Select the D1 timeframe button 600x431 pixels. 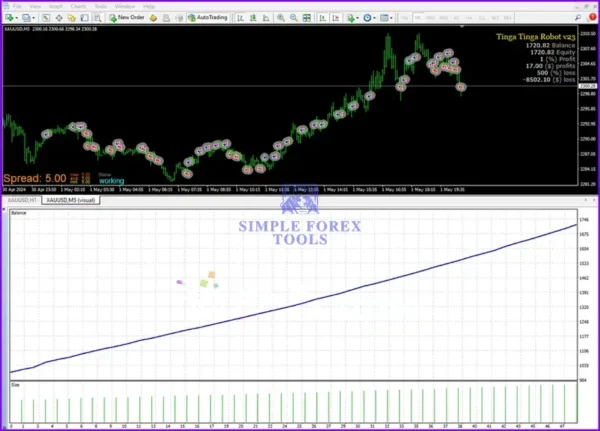pos(482,18)
